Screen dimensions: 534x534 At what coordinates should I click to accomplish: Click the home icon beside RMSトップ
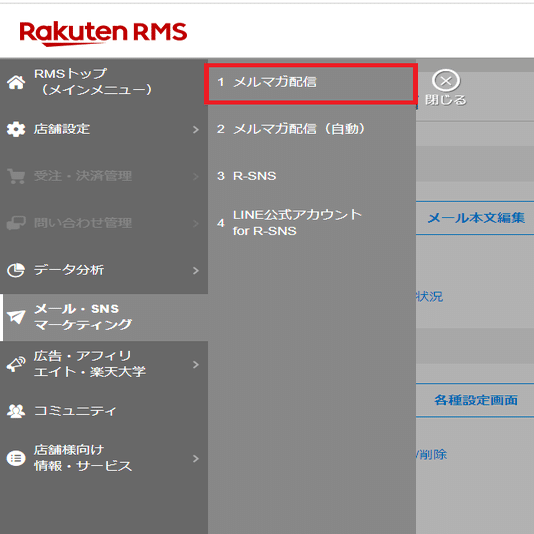coord(16,82)
